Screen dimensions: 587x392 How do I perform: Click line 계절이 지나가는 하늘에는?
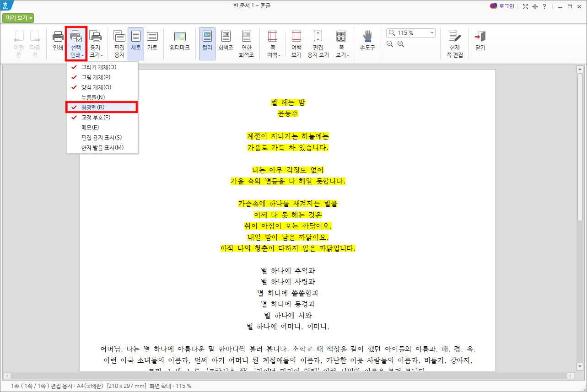pyautogui.click(x=288, y=136)
